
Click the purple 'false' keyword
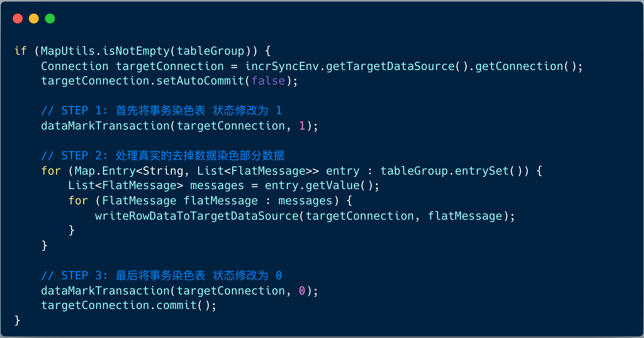[268, 81]
